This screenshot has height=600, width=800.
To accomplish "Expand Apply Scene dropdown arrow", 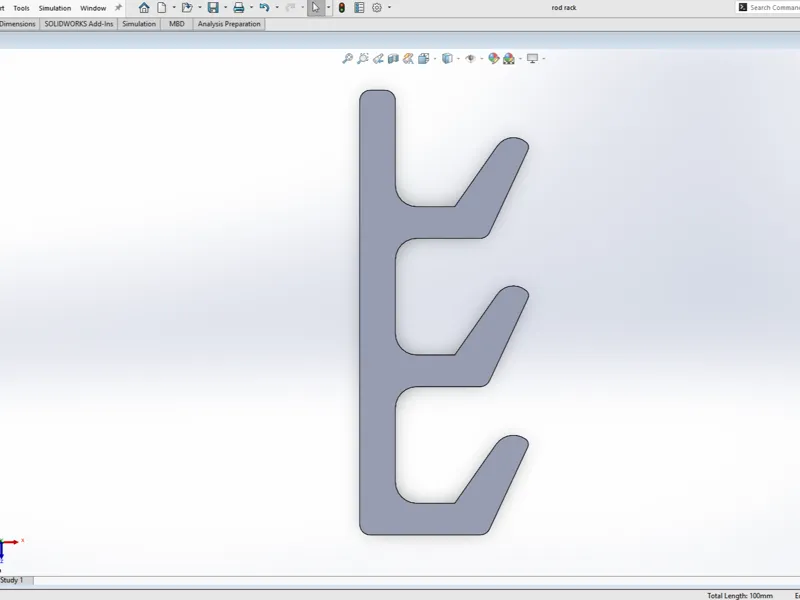I will click(x=520, y=59).
